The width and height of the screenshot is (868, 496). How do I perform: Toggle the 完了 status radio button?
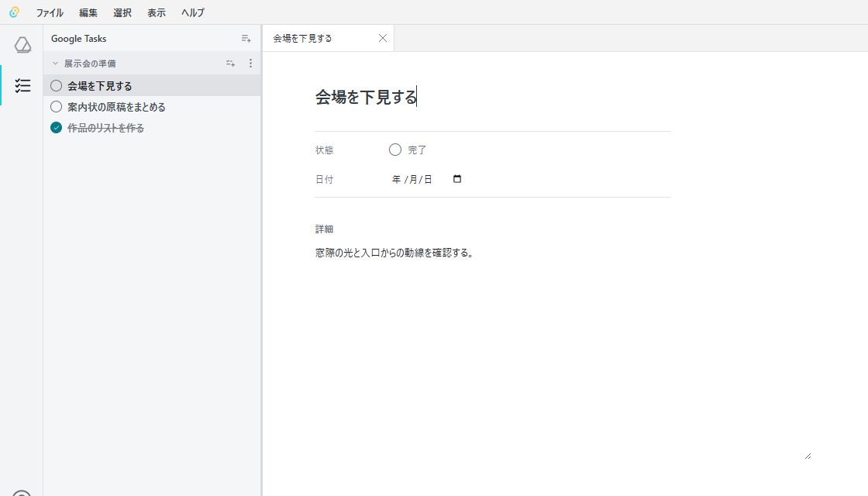(x=394, y=150)
